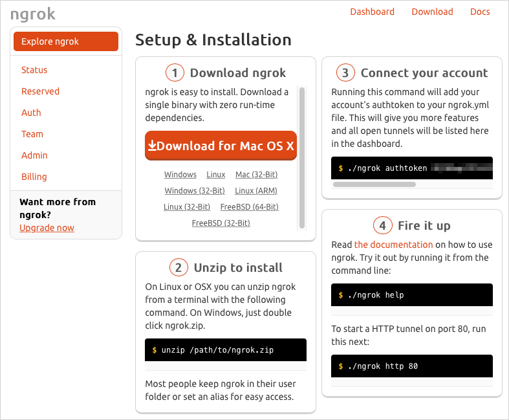The height and width of the screenshot is (420, 509).
Task: Click the Fire it up heading
Action: (424, 225)
